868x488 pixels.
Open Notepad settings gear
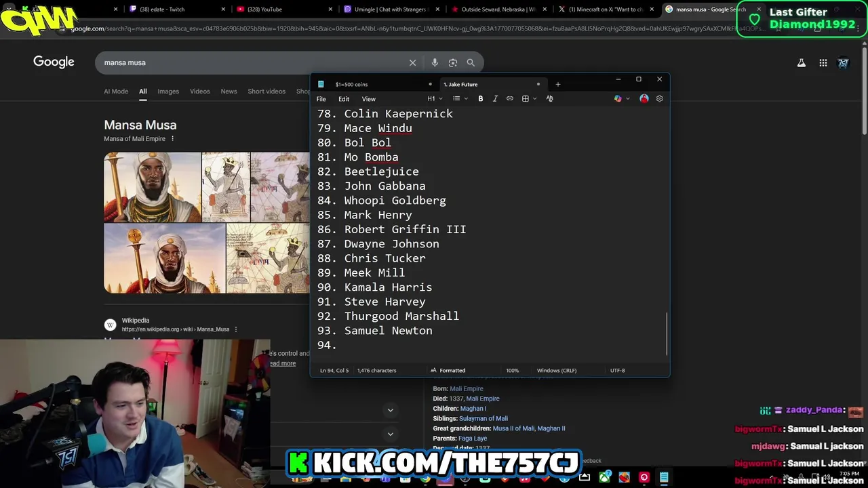coord(659,99)
